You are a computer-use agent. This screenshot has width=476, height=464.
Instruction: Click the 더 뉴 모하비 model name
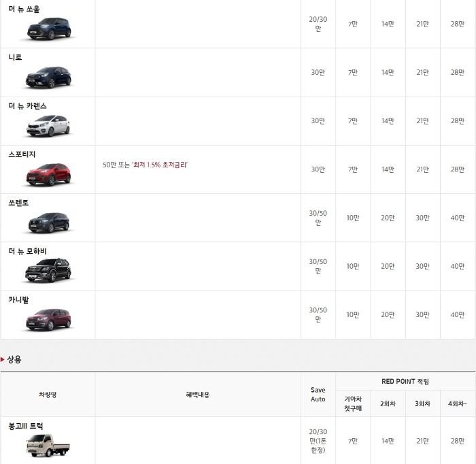[27, 251]
